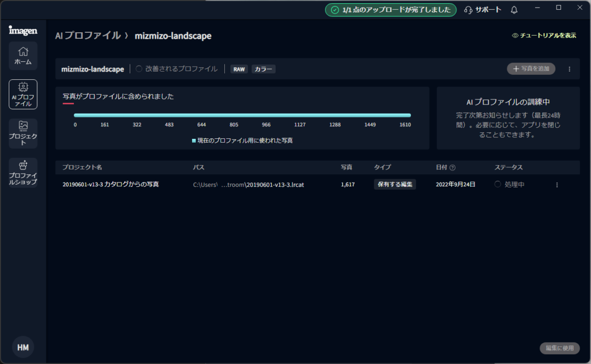Open the プロファイルショップ store
This screenshot has width=591, height=364.
23,173
